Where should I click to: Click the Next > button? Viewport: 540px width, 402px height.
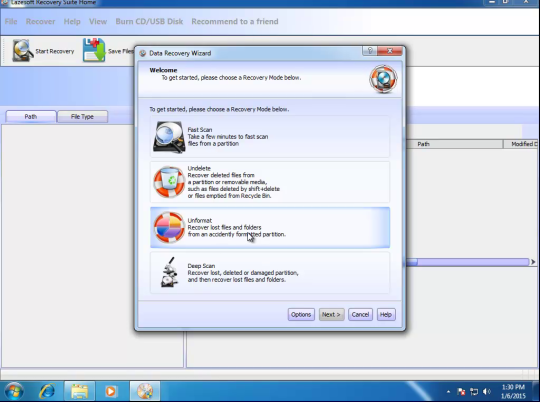point(331,315)
